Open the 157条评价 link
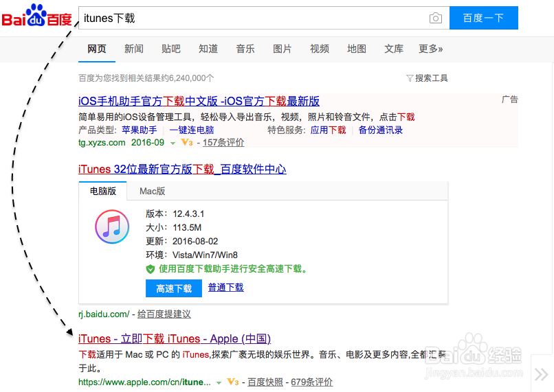The image size is (554, 392). coord(223,143)
